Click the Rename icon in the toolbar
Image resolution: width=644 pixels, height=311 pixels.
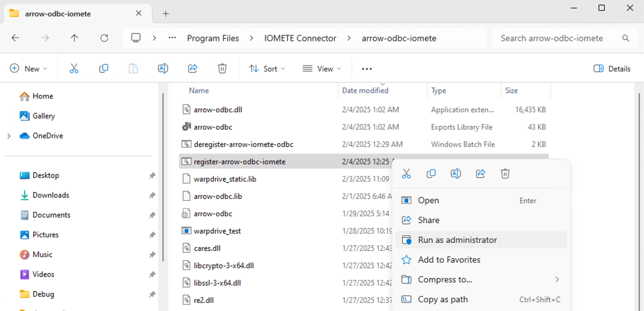click(x=163, y=68)
